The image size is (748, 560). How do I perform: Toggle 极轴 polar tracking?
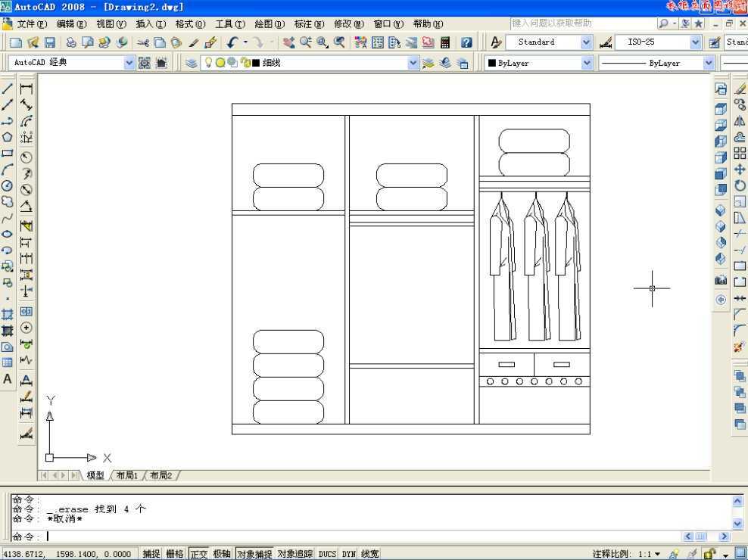[x=222, y=554]
